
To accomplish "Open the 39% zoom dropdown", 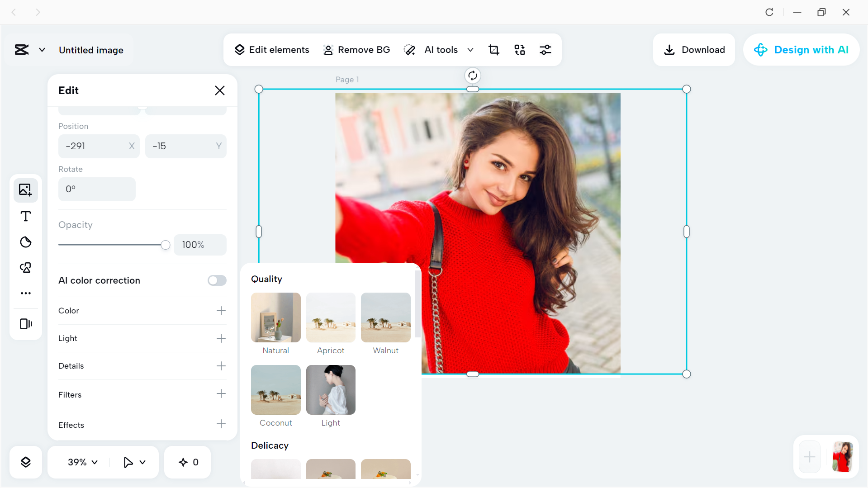I will [82, 462].
